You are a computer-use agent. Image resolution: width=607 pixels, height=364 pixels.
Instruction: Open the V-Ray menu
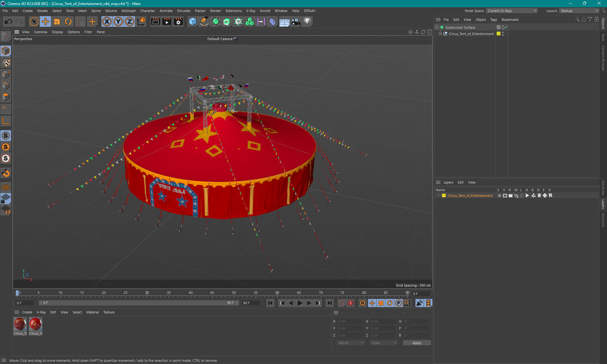251,11
